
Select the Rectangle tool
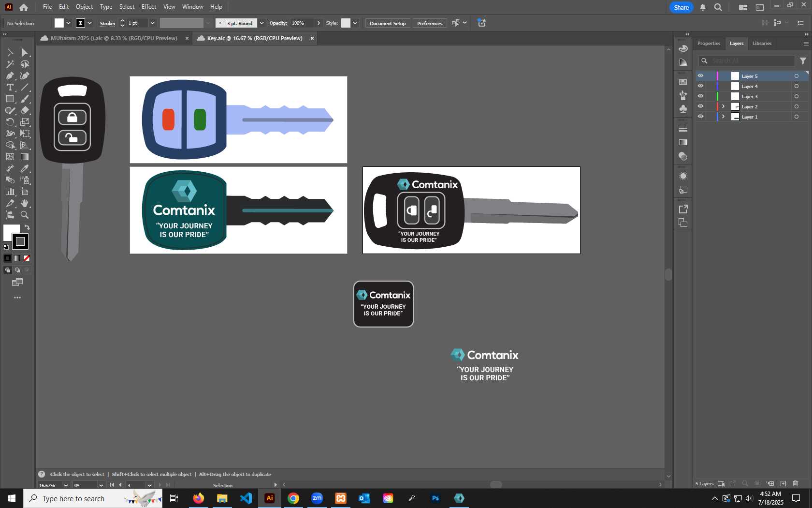click(x=10, y=99)
